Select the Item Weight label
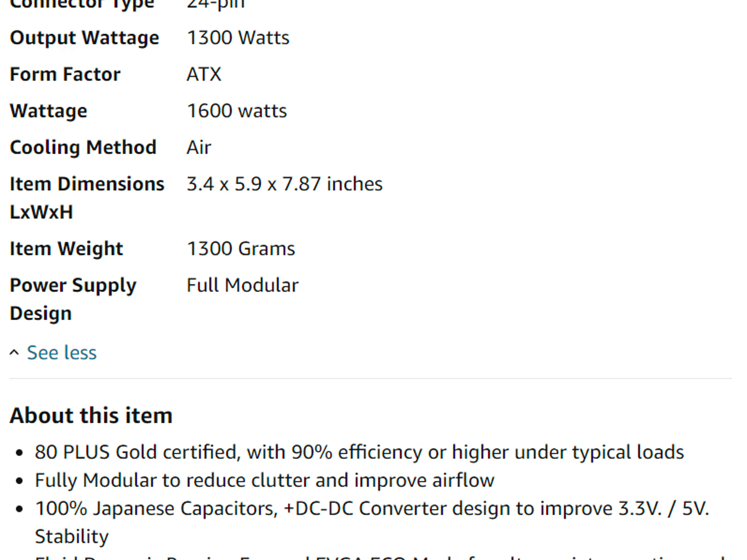 pos(66,249)
